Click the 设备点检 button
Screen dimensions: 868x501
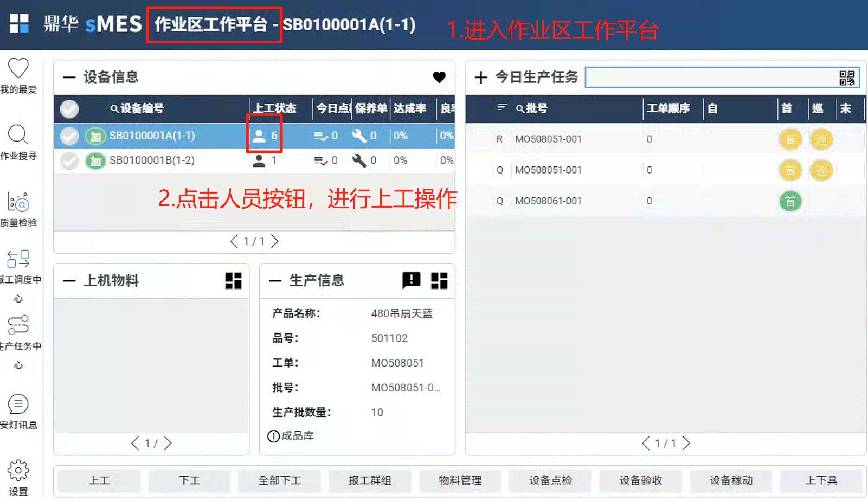pyautogui.click(x=550, y=480)
